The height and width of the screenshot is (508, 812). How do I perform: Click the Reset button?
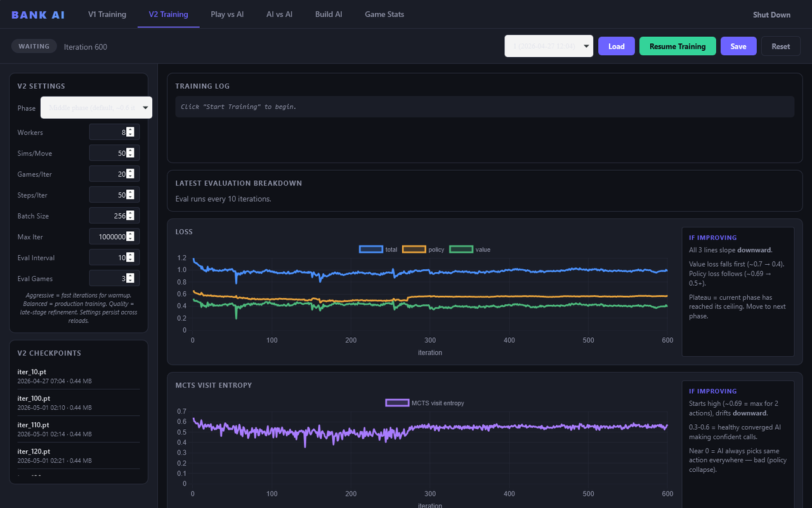click(x=781, y=46)
